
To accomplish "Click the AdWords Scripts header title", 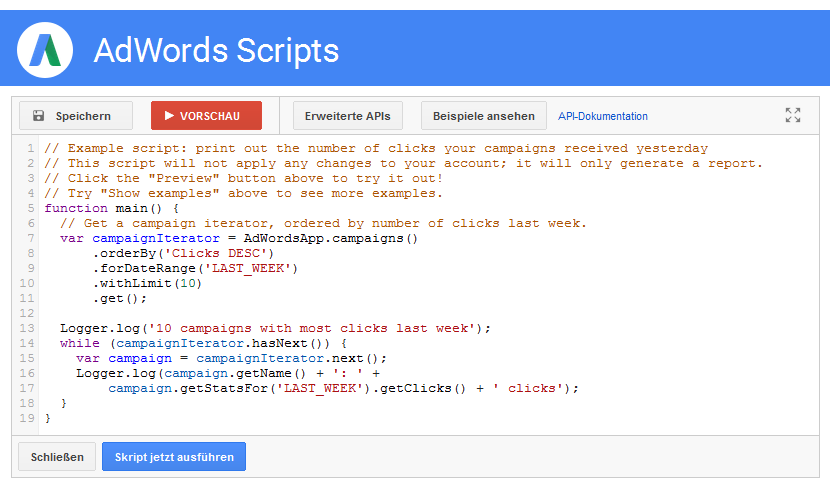I will click(216, 50).
